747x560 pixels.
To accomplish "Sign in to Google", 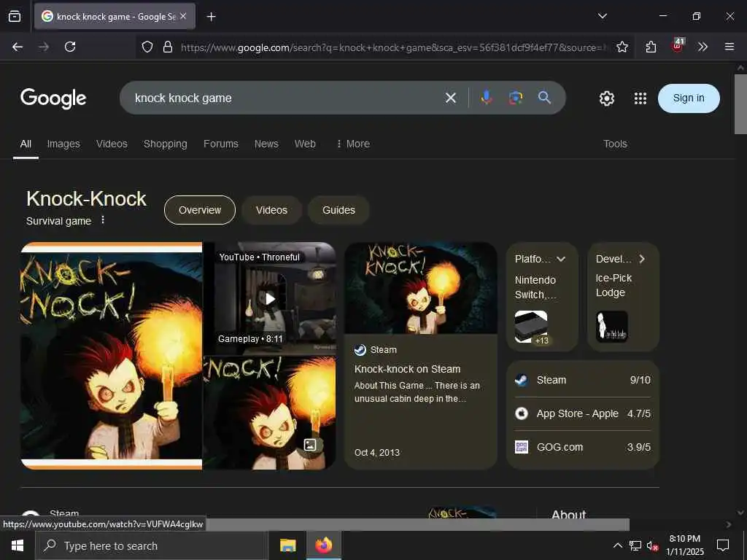I will (689, 98).
